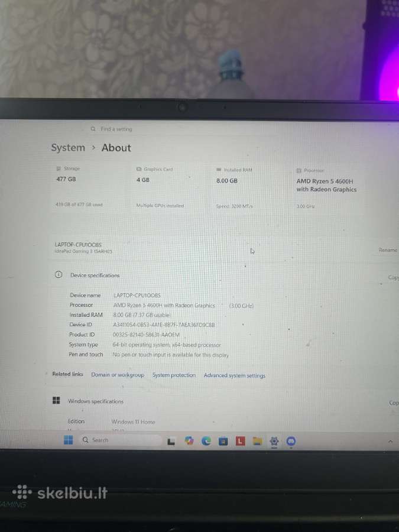The image size is (399, 532).
Task: Select the LAPTOP-CPU1OO8S header name
Action: click(78, 244)
